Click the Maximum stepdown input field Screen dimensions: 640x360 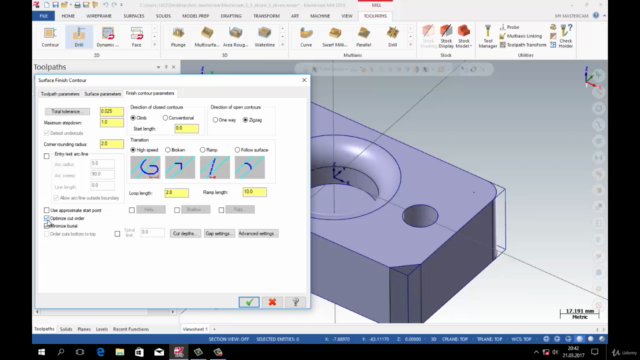pos(112,122)
